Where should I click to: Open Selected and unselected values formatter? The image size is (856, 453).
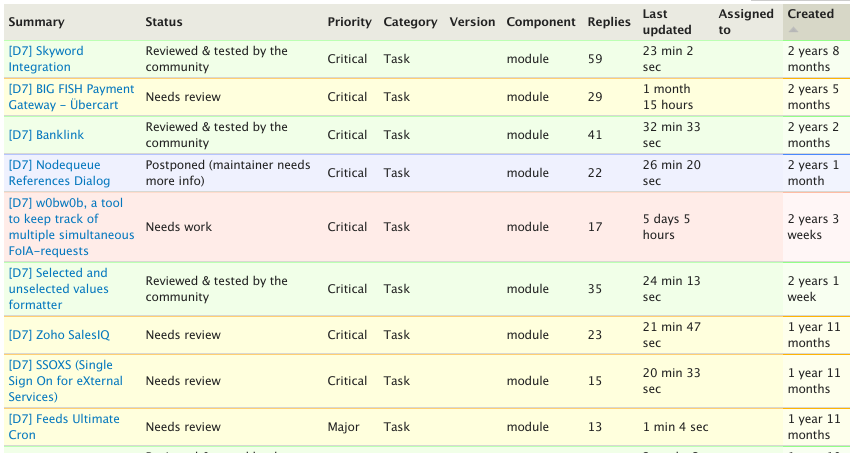[57, 289]
